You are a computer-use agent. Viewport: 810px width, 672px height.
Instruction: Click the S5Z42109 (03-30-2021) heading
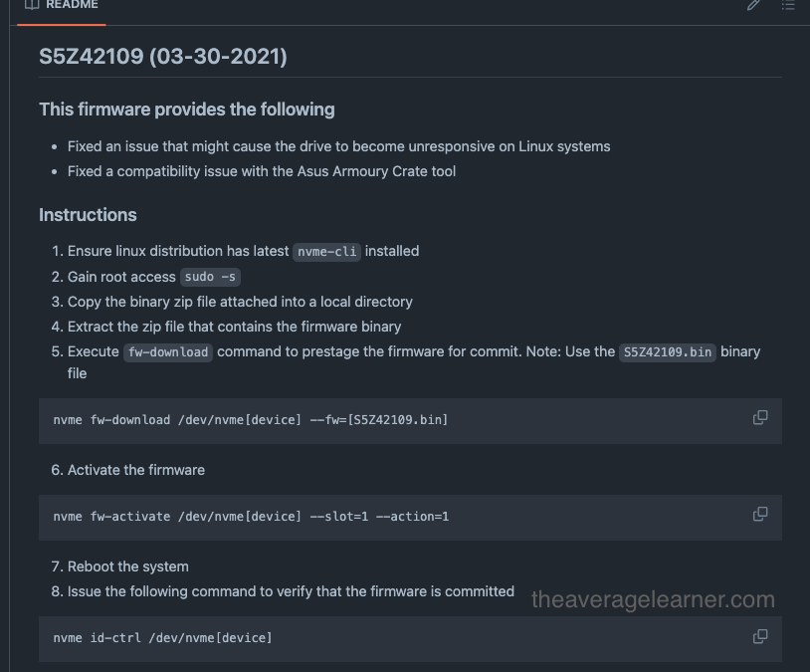point(164,57)
